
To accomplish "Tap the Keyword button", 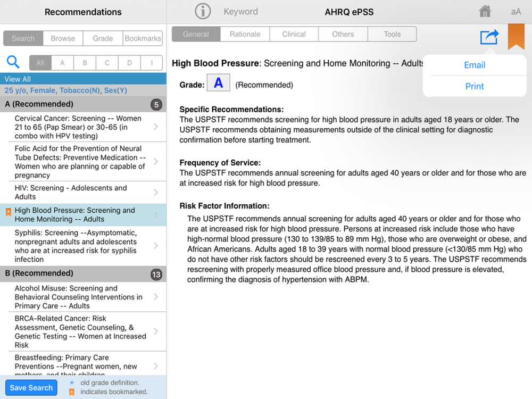I will pyautogui.click(x=240, y=12).
